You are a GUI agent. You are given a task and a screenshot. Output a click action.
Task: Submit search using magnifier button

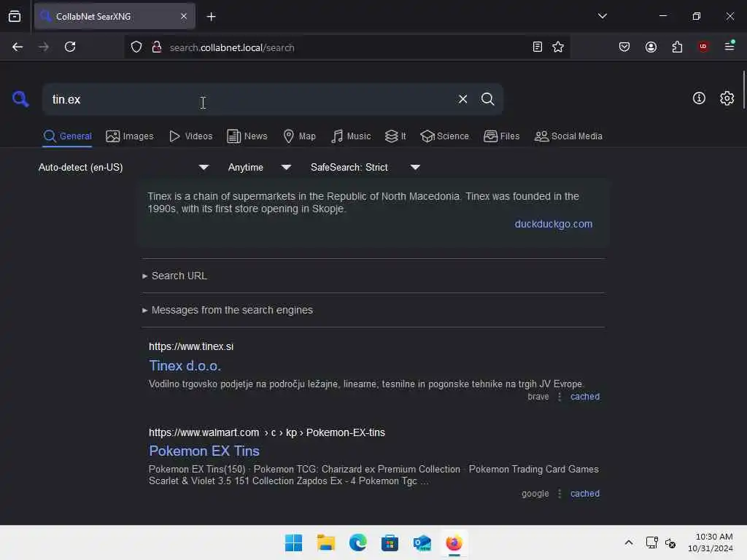click(x=487, y=99)
